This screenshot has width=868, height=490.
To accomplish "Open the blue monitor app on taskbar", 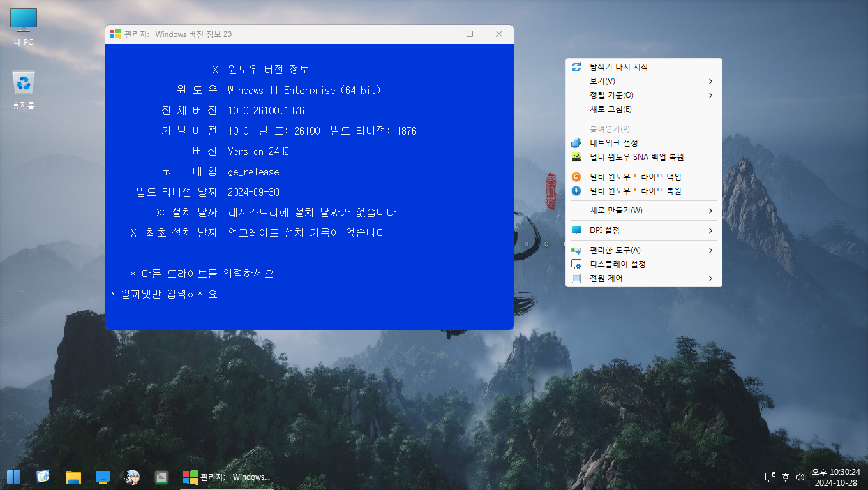I will (x=103, y=477).
